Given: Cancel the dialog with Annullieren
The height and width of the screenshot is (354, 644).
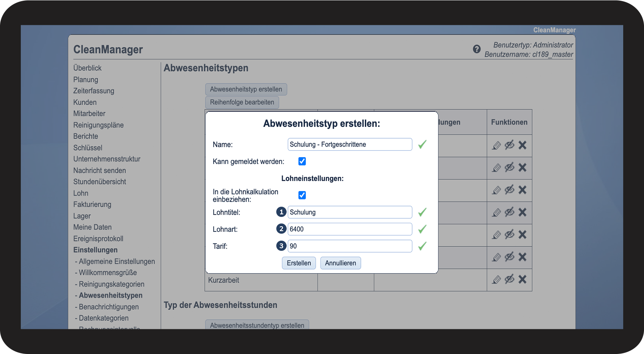Looking at the screenshot, I should click(340, 263).
